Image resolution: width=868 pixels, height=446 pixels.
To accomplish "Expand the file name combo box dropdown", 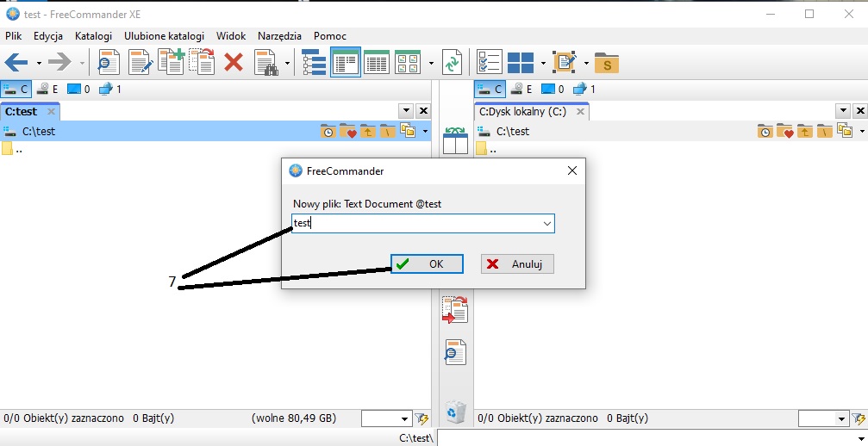I will [547, 223].
